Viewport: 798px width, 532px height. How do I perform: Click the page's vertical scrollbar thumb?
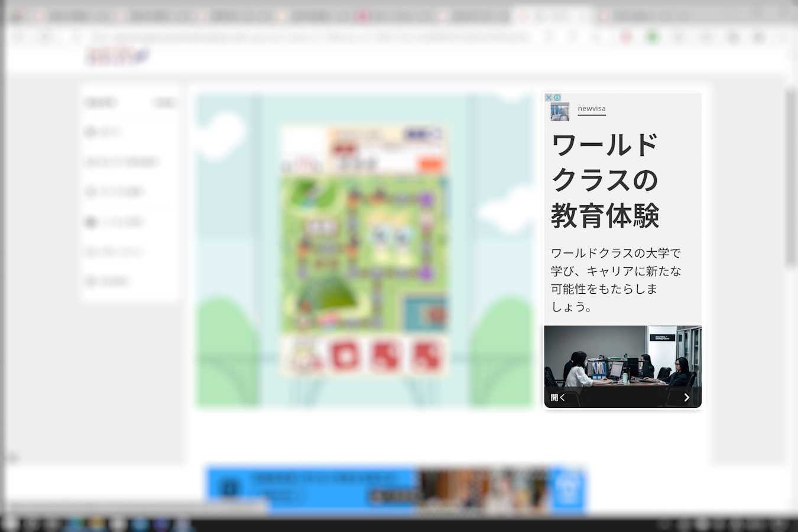click(x=791, y=177)
